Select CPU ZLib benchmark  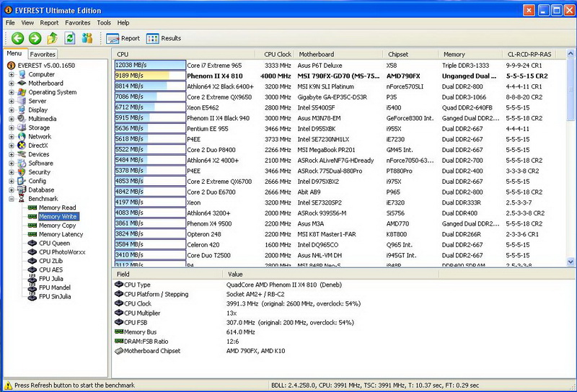50,261
